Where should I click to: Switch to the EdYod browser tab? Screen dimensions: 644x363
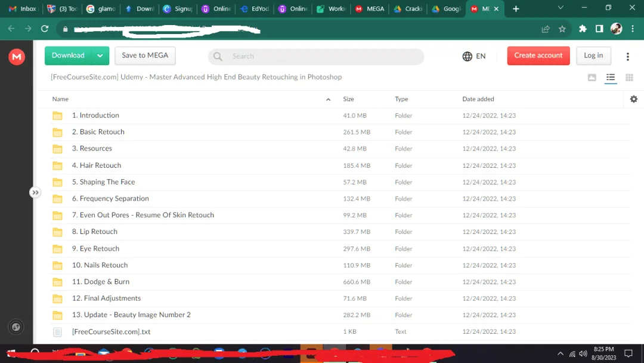click(x=255, y=8)
